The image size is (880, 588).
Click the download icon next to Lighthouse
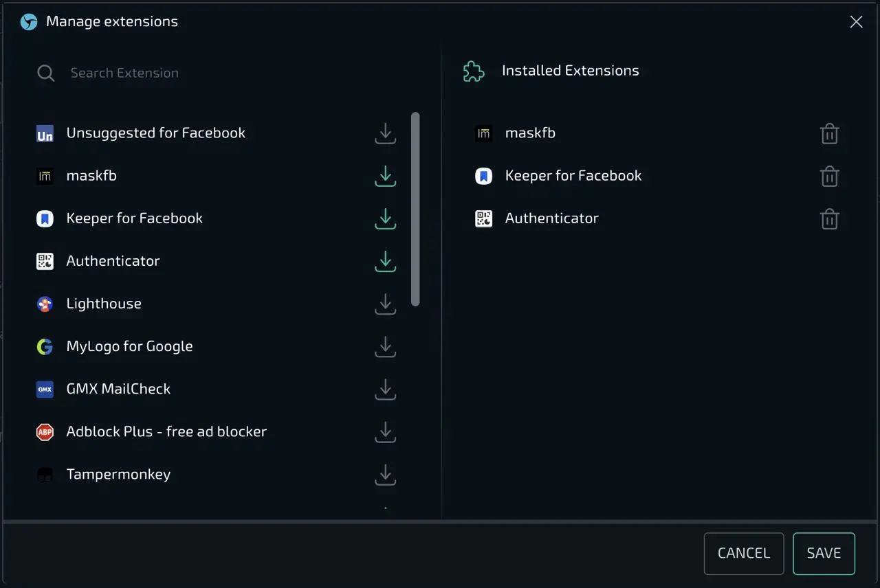coord(385,304)
